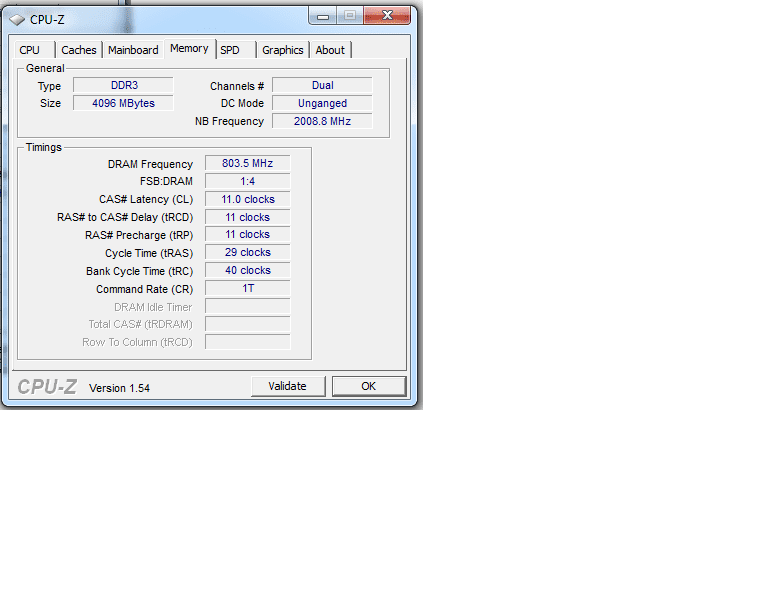Open the Graphics tab
768x614 pixels.
(283, 50)
